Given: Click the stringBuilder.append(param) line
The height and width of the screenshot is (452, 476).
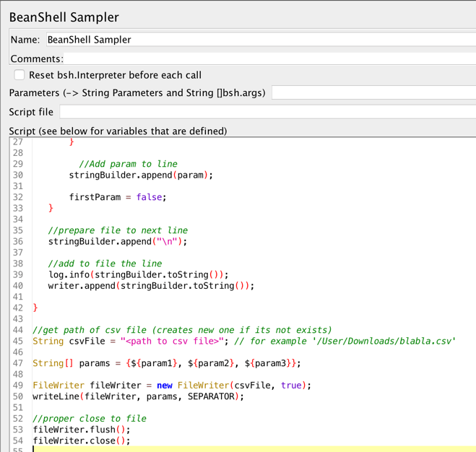Looking at the screenshot, I should click(x=141, y=175).
